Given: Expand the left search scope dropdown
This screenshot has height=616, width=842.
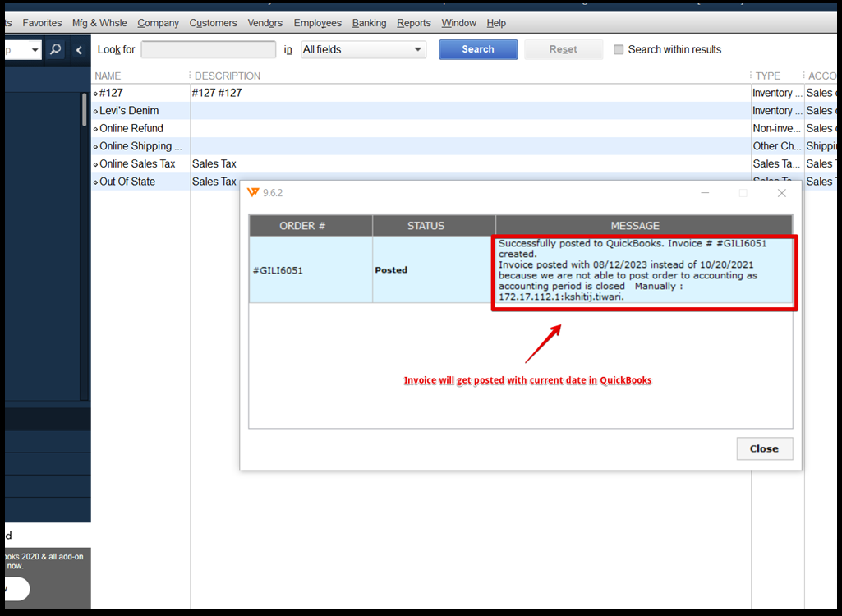Looking at the screenshot, I should (x=35, y=50).
